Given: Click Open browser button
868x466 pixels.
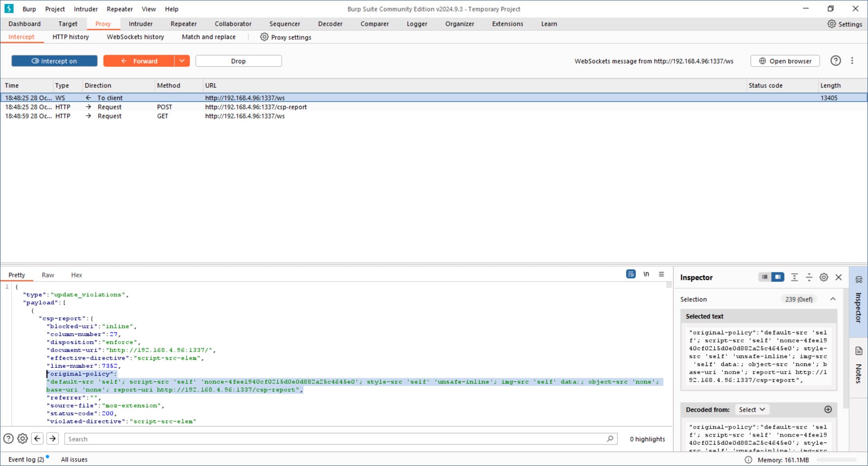Looking at the screenshot, I should (x=785, y=61).
